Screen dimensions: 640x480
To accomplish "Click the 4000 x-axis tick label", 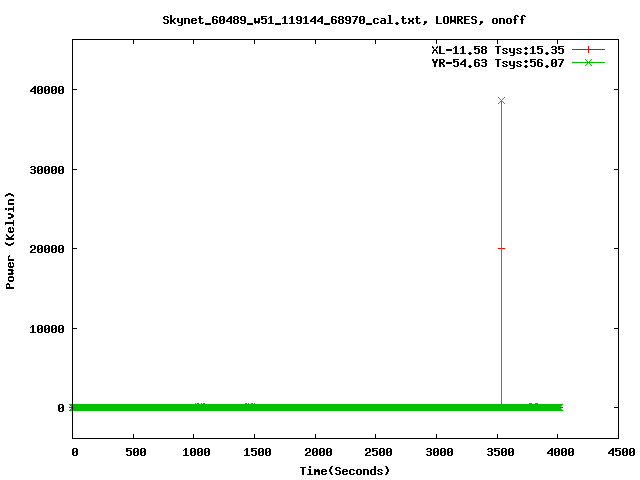I will coord(560,452).
